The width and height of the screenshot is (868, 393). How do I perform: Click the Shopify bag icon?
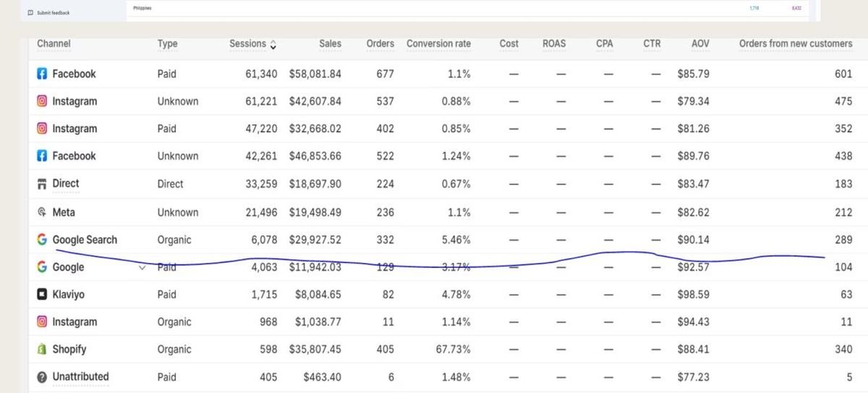click(42, 350)
